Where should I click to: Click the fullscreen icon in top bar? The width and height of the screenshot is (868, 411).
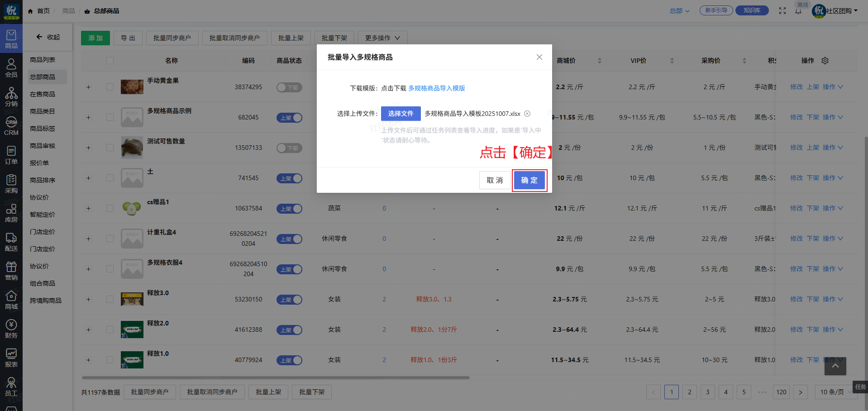782,11
